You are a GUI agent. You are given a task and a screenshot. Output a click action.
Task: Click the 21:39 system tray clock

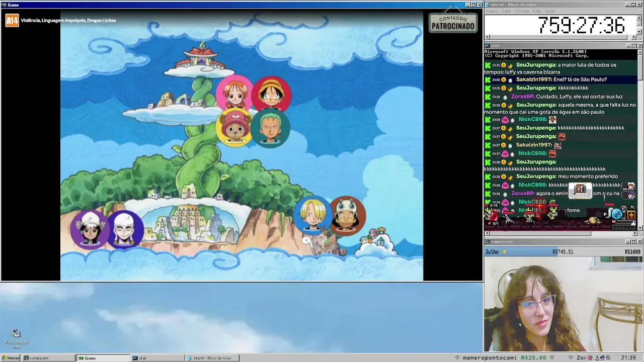coord(628,358)
